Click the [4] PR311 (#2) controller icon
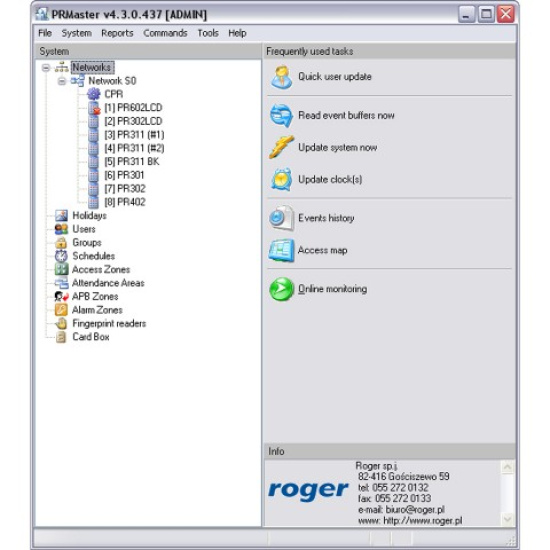550x550 pixels. (x=93, y=148)
